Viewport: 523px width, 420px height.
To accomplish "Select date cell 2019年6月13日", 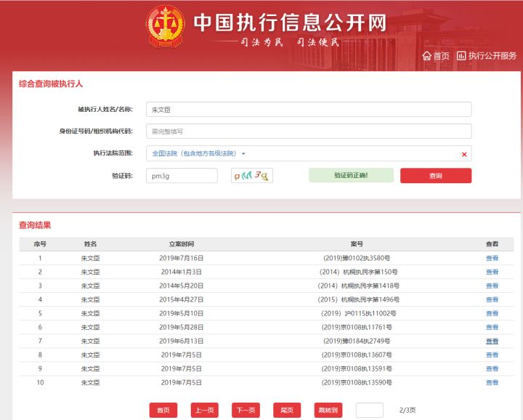I will (182, 341).
